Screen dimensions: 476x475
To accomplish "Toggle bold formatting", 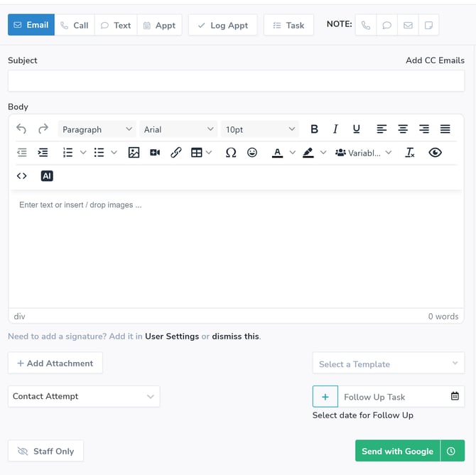I will click(314, 129).
